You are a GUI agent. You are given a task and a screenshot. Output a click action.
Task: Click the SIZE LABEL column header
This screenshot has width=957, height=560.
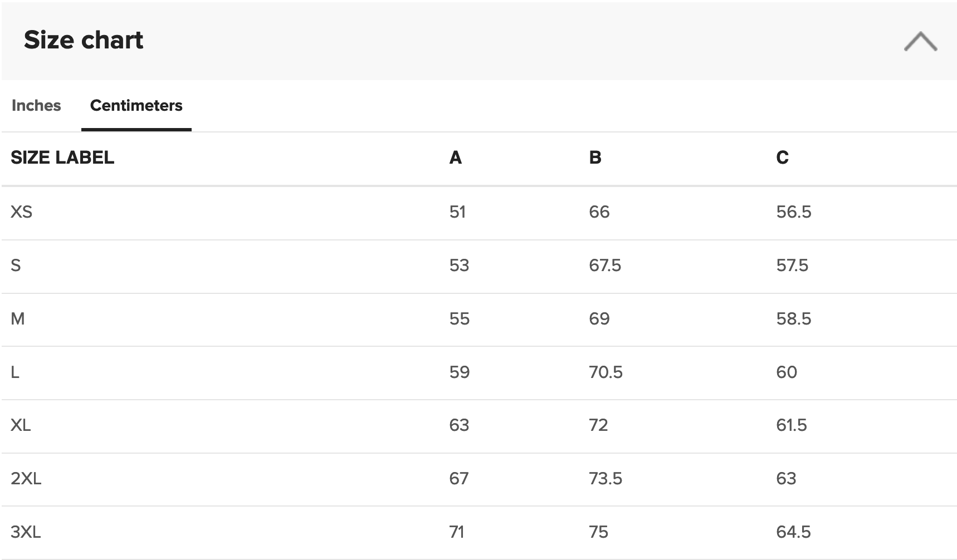[62, 158]
